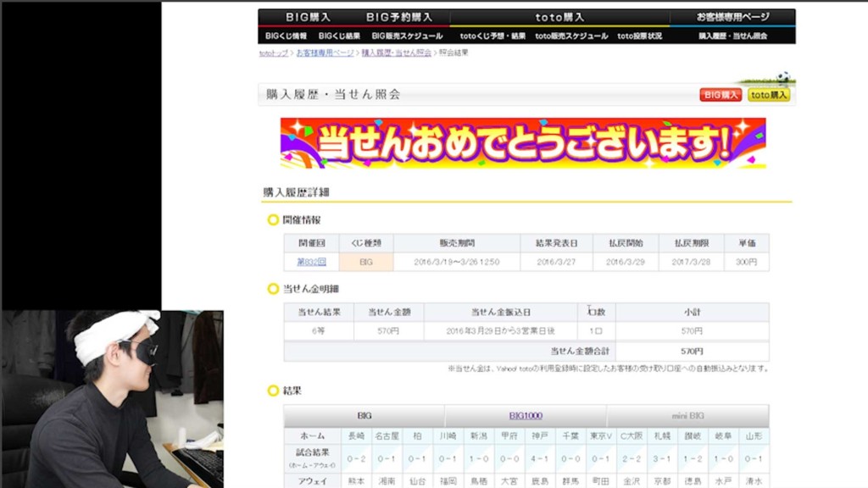Open BIGくじ結果 submenu link
Viewport: 868px width, 488px height.
click(339, 36)
